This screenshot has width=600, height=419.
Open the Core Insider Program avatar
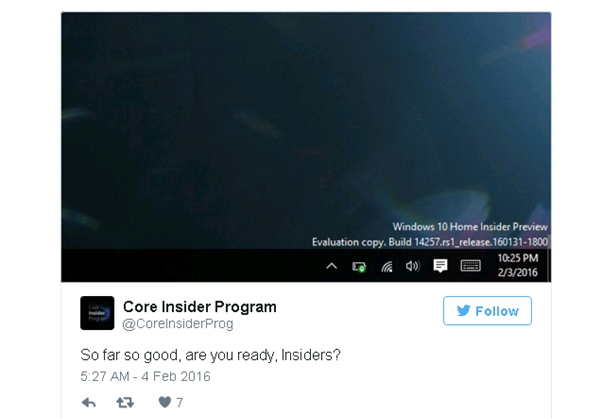[x=97, y=313]
